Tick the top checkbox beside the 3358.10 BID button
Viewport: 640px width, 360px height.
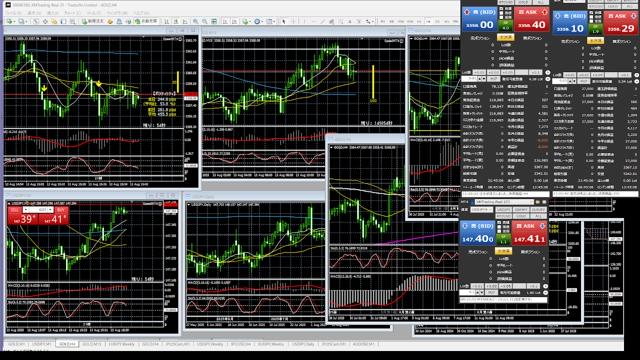[x=591, y=13]
